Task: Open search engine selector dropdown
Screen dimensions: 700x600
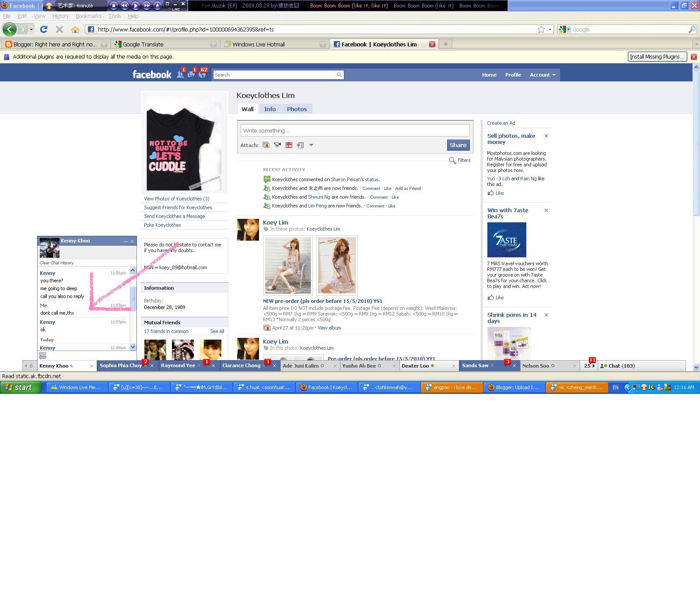Action: pos(564,29)
